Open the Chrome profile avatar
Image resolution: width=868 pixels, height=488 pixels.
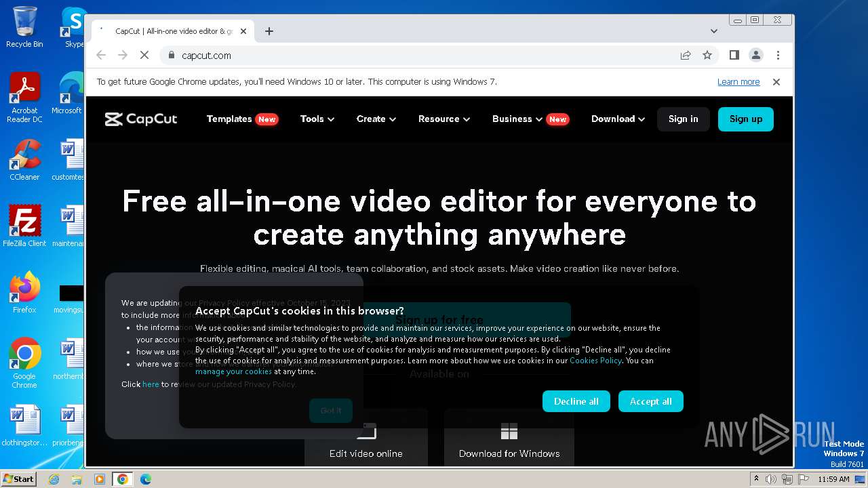click(x=755, y=56)
